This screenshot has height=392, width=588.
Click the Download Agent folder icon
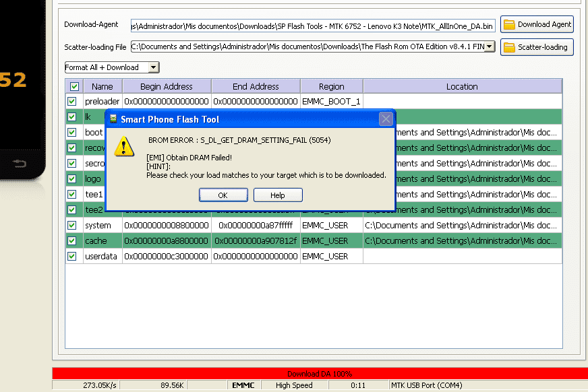point(509,25)
